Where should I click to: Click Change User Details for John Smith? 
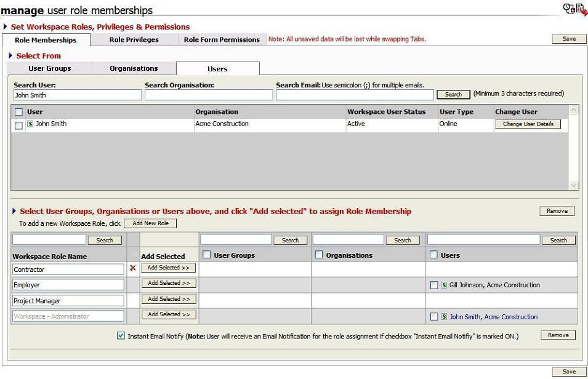[x=528, y=124]
